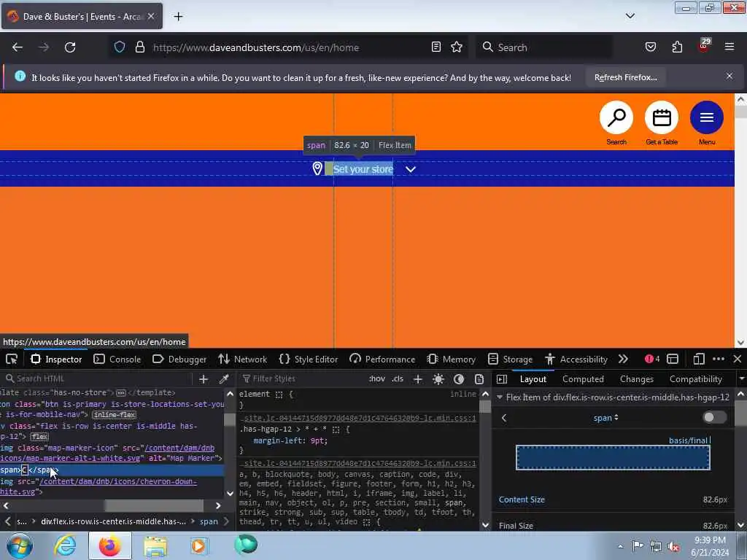Image resolution: width=747 pixels, height=560 pixels.
Task: Pick color with the eyedropper icon
Action: [224, 379]
